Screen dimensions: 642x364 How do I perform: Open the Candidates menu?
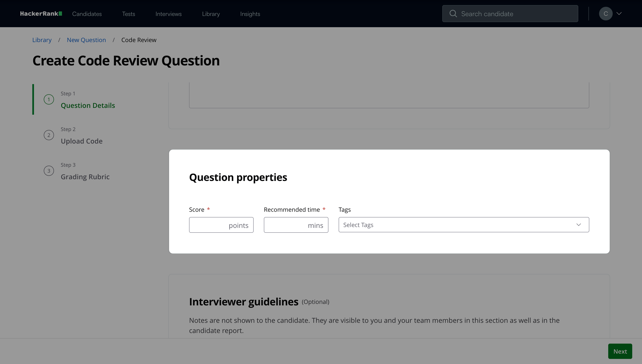point(87,14)
